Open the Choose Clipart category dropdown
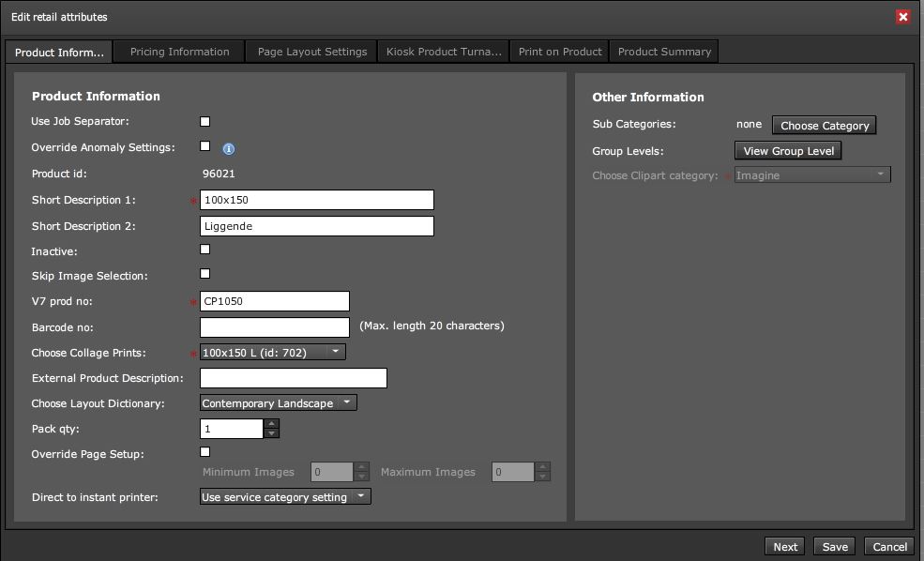The height and width of the screenshot is (561, 924). [x=812, y=175]
